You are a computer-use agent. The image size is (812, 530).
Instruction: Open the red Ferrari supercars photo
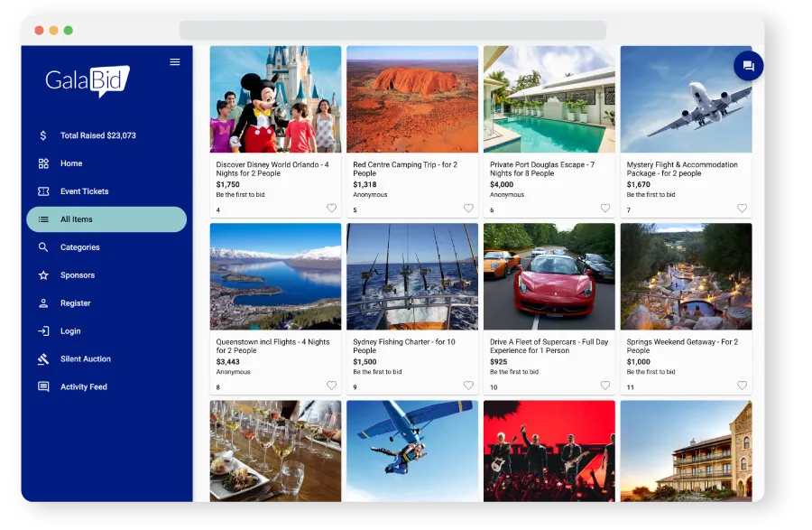pos(549,276)
